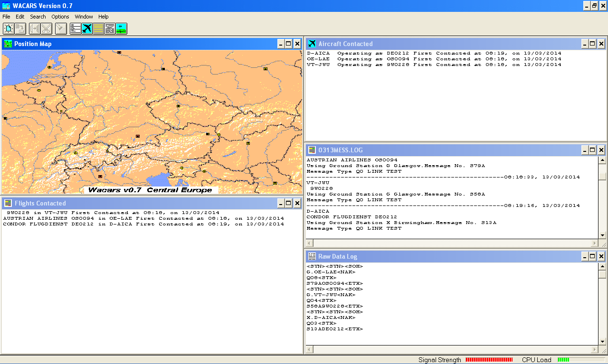Click the CPU Load status bar label
The image size is (608, 364).
click(x=537, y=360)
